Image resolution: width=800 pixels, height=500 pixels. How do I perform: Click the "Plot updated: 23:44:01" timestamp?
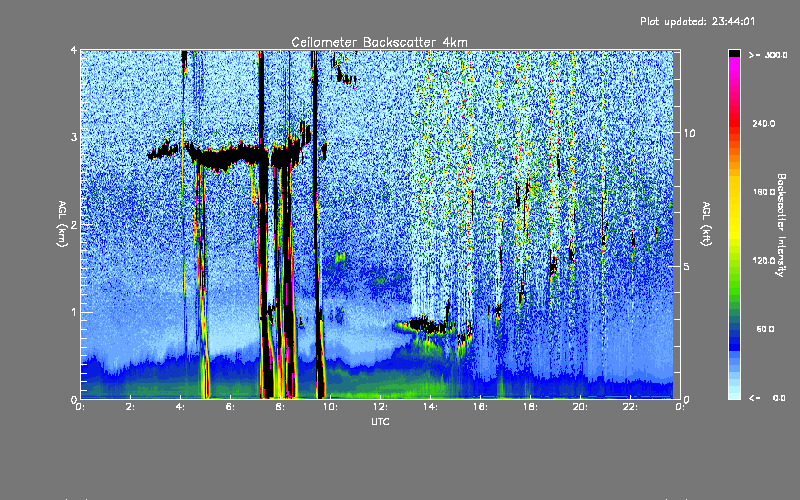click(x=697, y=21)
